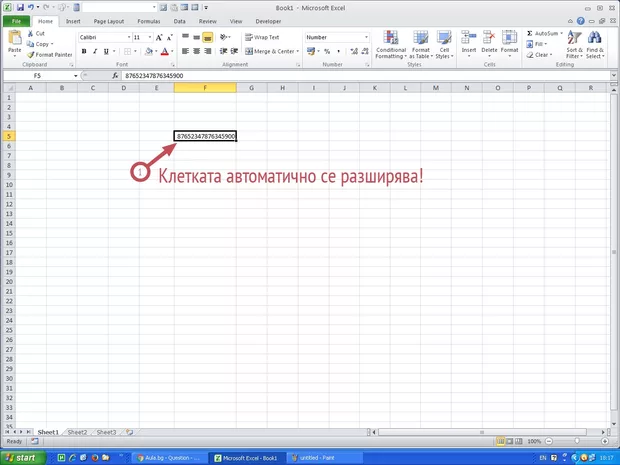Click the Paste clipboard icon

(x=15, y=38)
